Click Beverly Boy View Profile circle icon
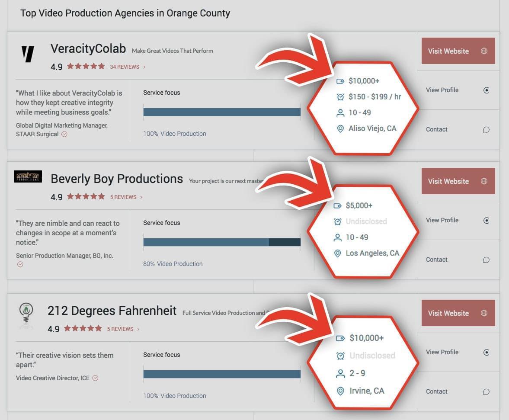The width and height of the screenshot is (509, 420). [486, 221]
